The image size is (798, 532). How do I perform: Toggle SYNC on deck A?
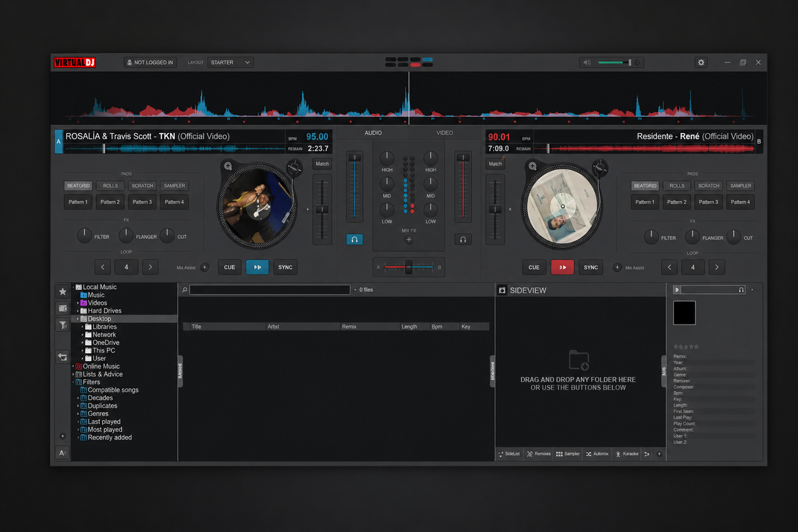pyautogui.click(x=285, y=267)
